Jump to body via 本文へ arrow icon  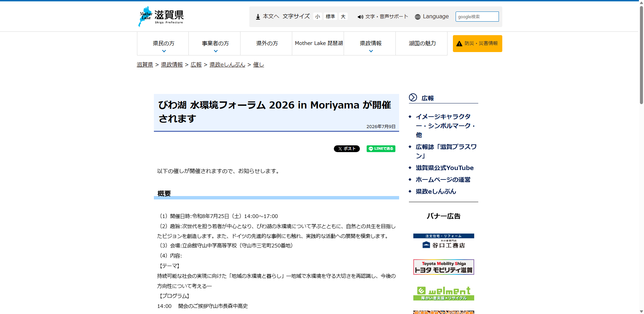[x=258, y=17]
